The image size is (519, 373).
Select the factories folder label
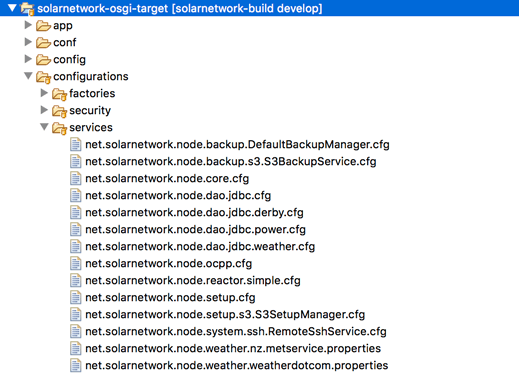coord(92,93)
